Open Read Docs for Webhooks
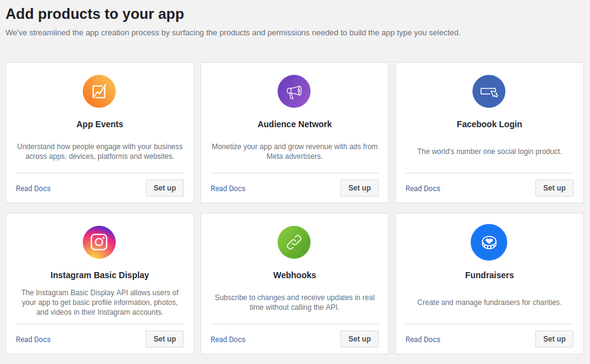 228,339
